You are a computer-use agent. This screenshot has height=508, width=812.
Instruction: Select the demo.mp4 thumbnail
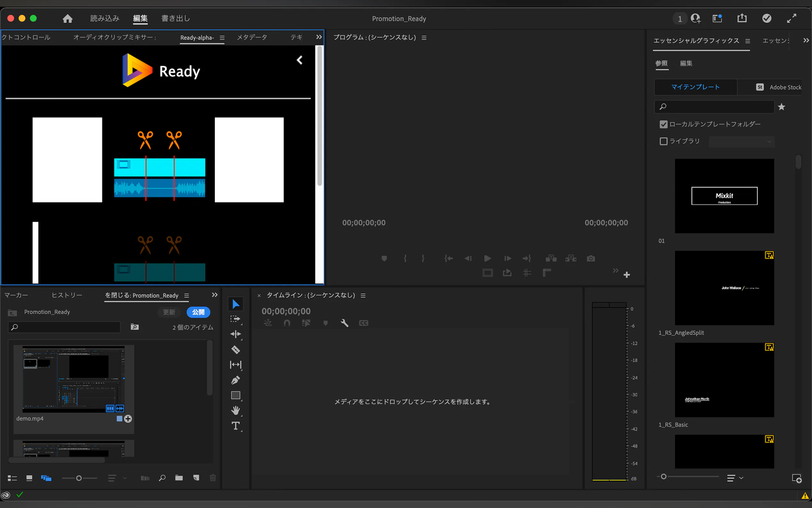(74, 379)
